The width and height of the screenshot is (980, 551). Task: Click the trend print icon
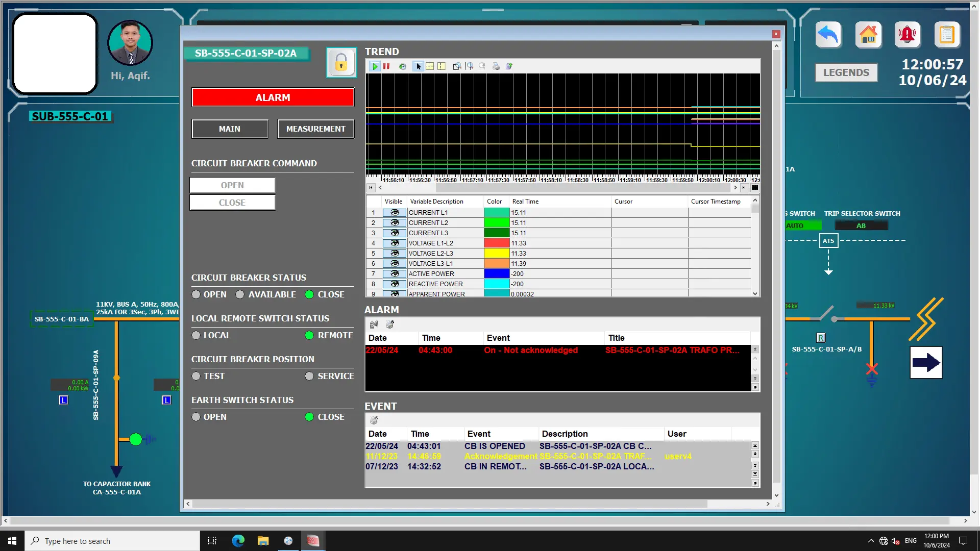(496, 66)
